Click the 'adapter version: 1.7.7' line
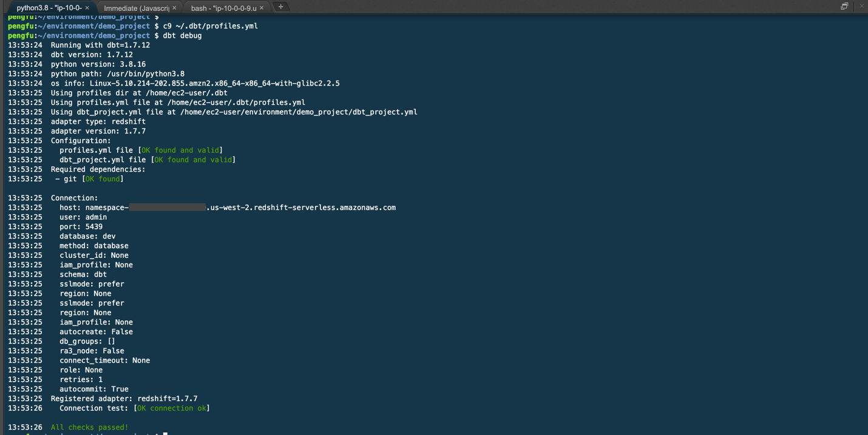Image resolution: width=868 pixels, height=435 pixels. 98,131
